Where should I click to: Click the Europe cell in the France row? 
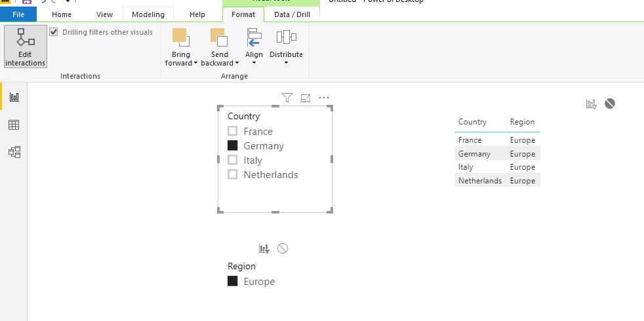point(523,140)
